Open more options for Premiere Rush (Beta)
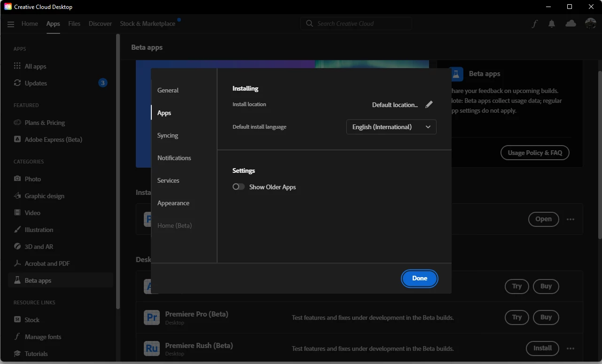 [x=571, y=349]
